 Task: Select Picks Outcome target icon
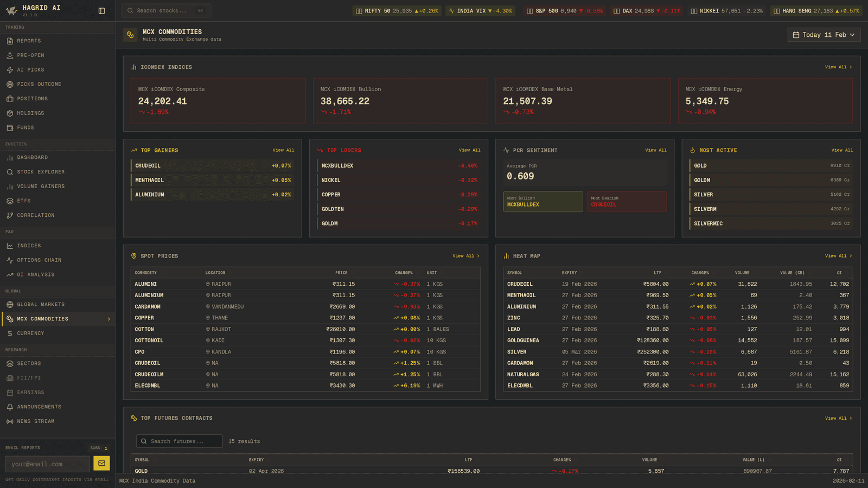(x=10, y=85)
